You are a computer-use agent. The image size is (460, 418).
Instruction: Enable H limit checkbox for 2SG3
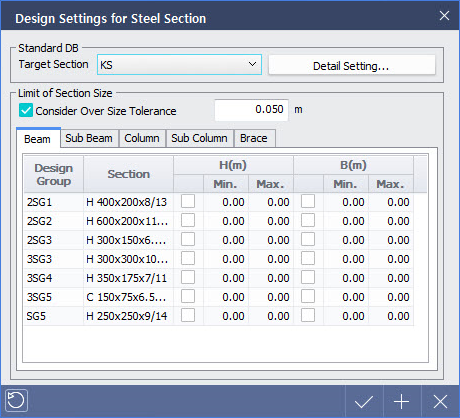[x=188, y=239]
